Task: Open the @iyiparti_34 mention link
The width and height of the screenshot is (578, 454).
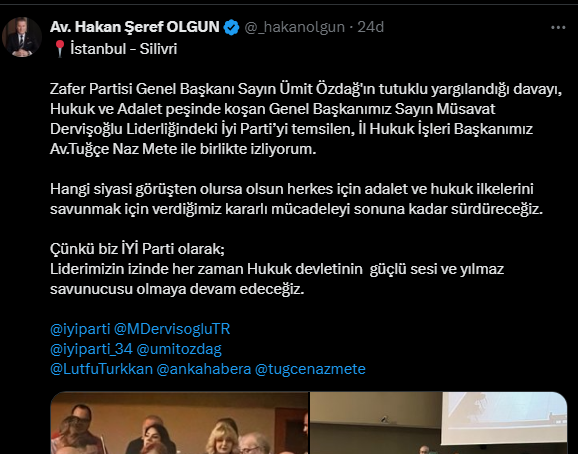Action: click(91, 349)
